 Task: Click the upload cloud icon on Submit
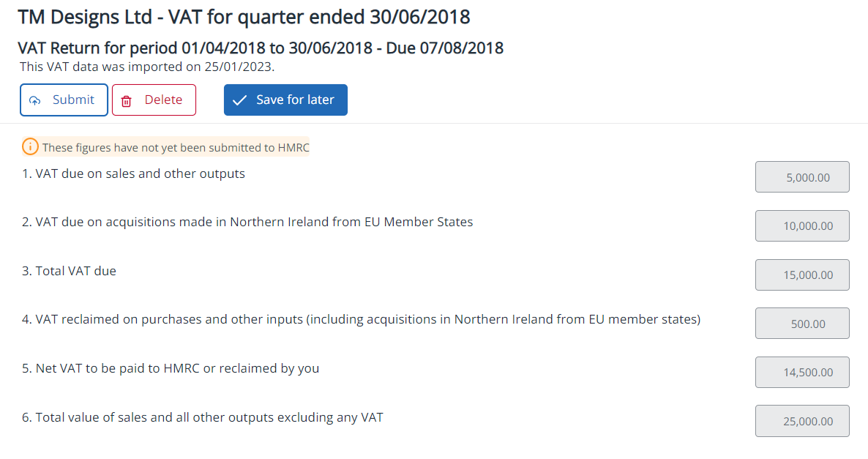[35, 100]
